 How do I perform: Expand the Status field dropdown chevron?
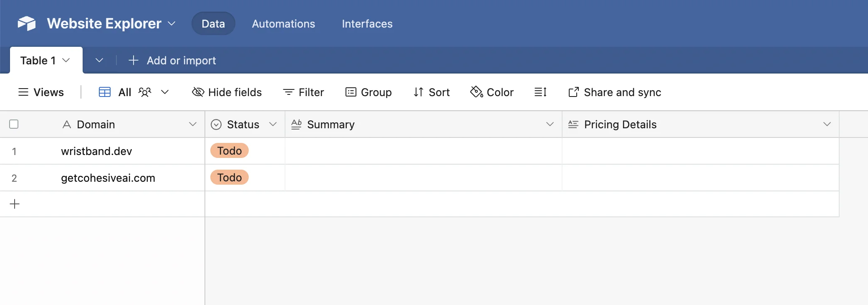pos(273,124)
